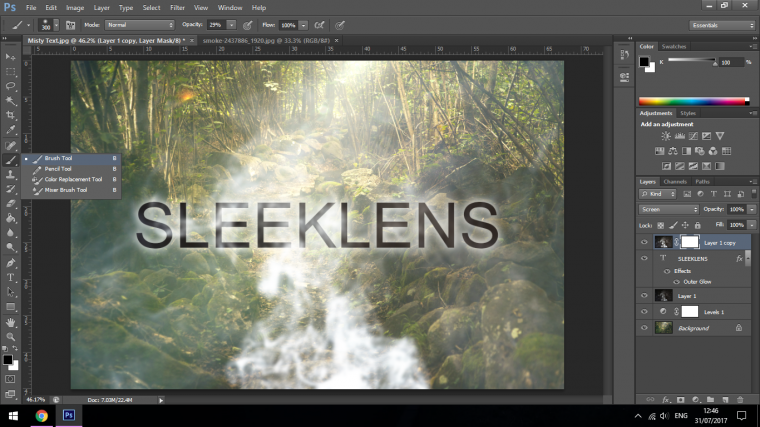Open the Screen blend mode dropdown
Screen dimensions: 760x427
tap(669, 209)
